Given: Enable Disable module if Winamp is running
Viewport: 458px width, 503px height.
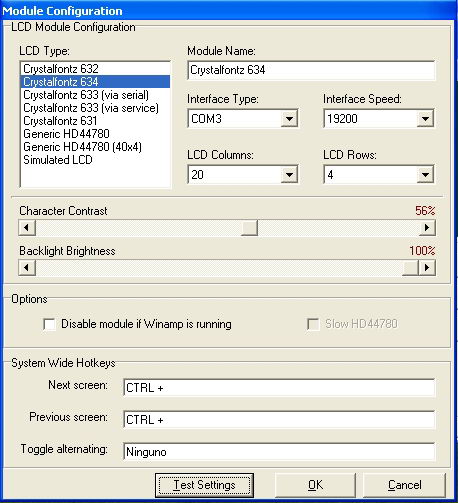Looking at the screenshot, I should pyautogui.click(x=49, y=324).
